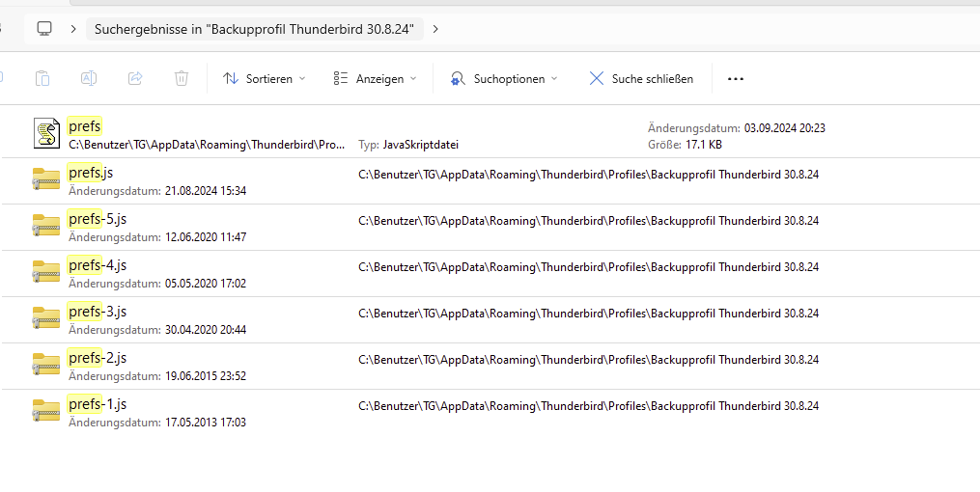Click the date '12.06.2020 11:47'
Viewport: 980px width, 492px height.
coord(206,237)
